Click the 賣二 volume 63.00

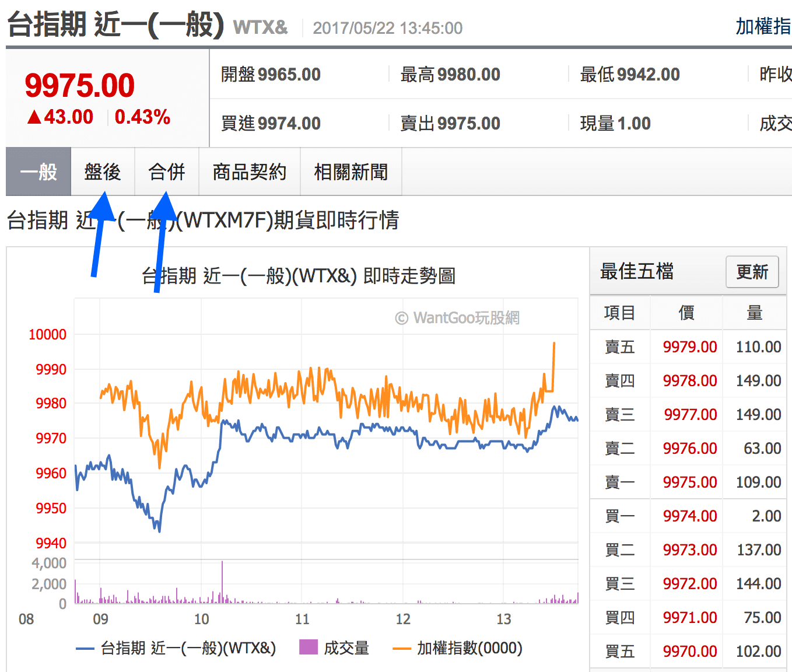pos(762,448)
